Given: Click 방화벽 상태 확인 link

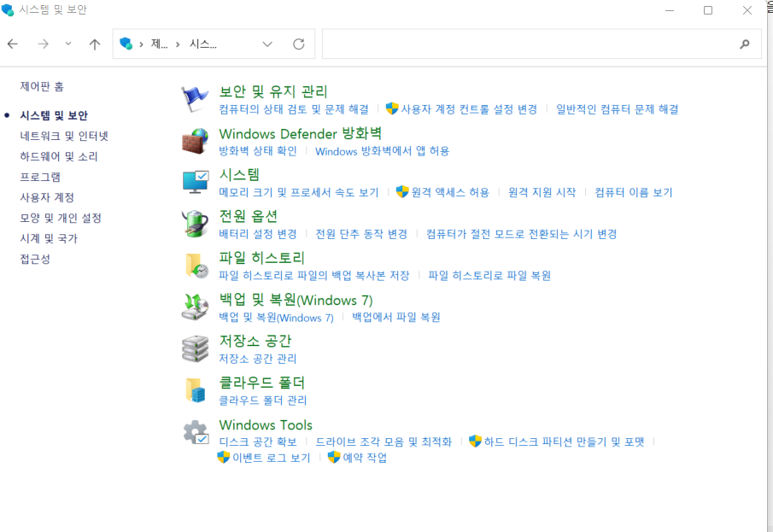Looking at the screenshot, I should point(258,151).
